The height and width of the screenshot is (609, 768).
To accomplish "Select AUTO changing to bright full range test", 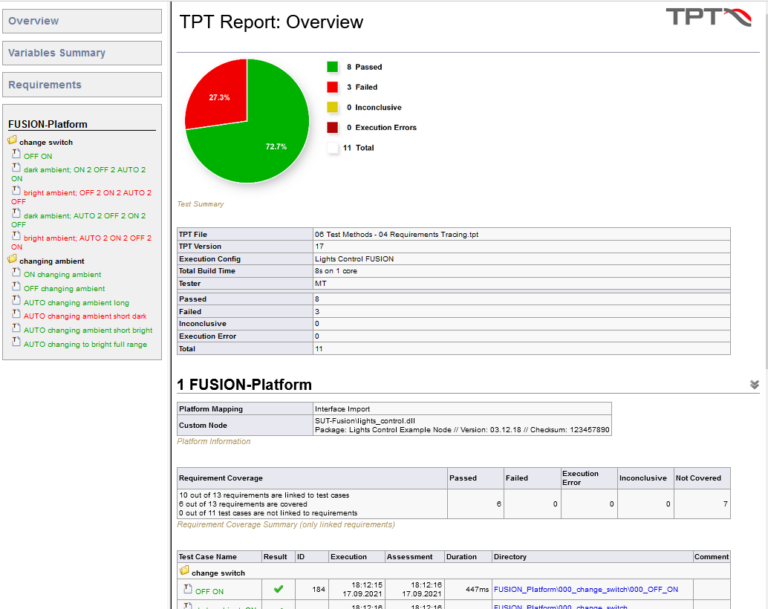I will coord(85,345).
